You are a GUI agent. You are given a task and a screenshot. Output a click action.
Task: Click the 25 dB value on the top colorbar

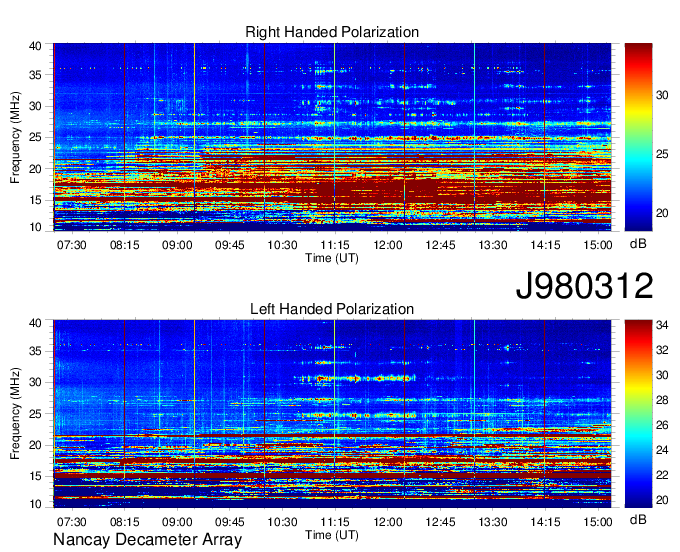(x=662, y=154)
